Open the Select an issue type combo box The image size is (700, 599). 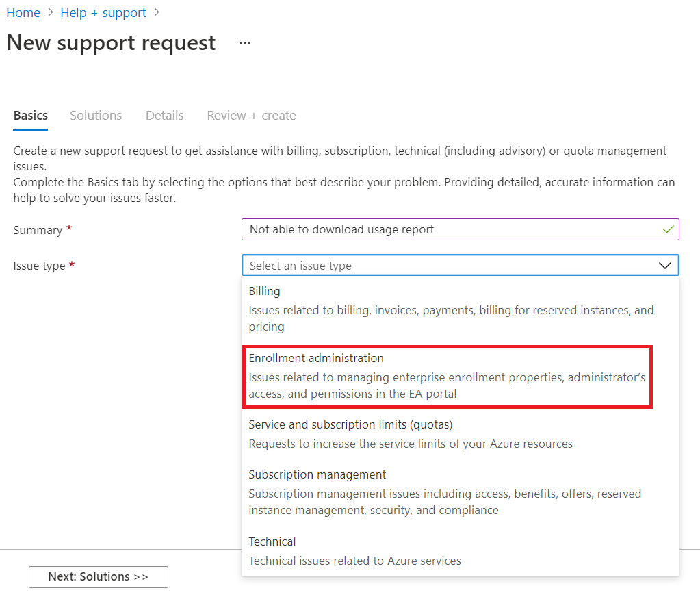(x=452, y=266)
